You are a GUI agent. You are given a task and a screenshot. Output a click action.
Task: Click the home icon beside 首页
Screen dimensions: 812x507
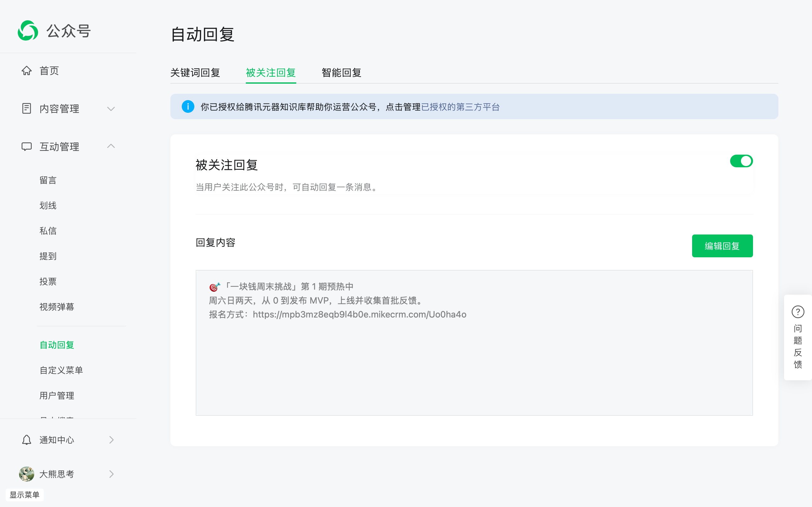pos(27,71)
